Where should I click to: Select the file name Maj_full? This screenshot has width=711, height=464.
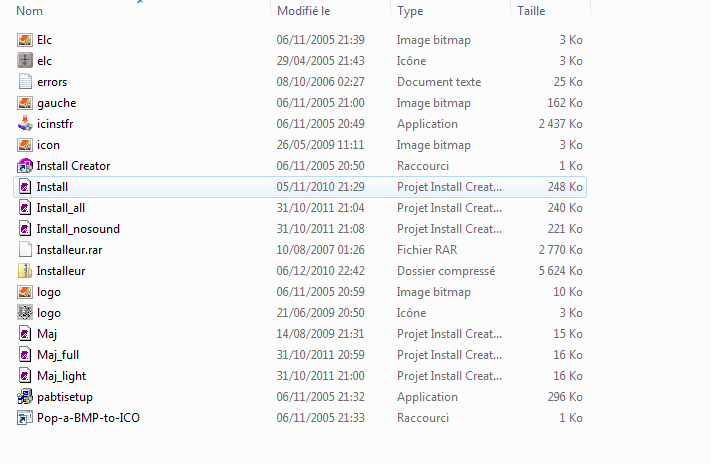58,355
